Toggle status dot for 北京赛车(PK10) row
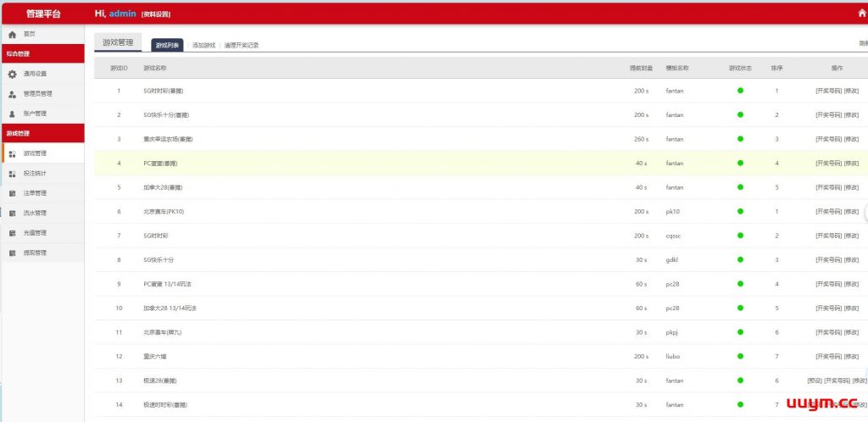Viewport: 868px width, 422px height. [740, 212]
